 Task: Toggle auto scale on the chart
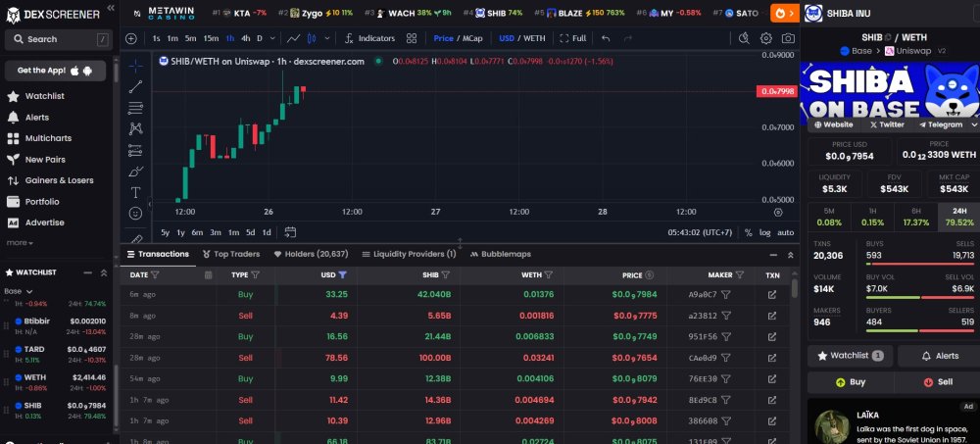pyautogui.click(x=786, y=232)
